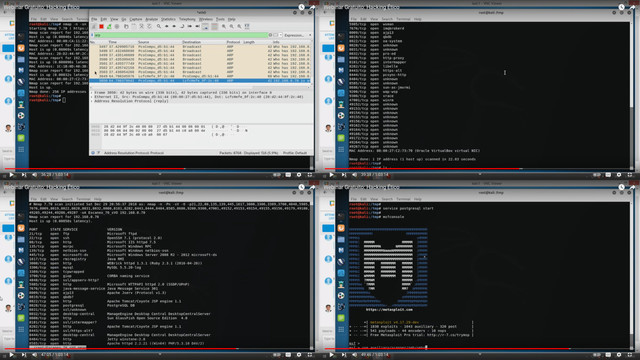
Task: Skip to next from the Metasploit video
Action: pos(344,355)
